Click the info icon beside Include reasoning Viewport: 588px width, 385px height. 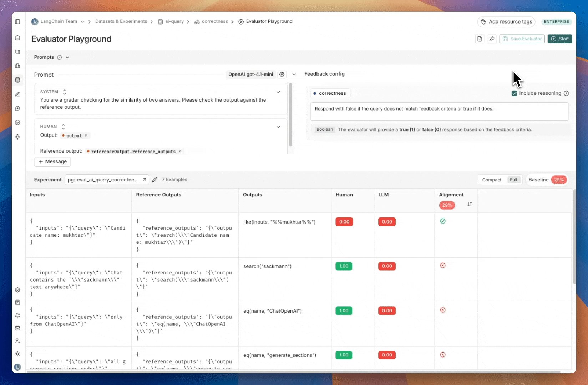[566, 93]
